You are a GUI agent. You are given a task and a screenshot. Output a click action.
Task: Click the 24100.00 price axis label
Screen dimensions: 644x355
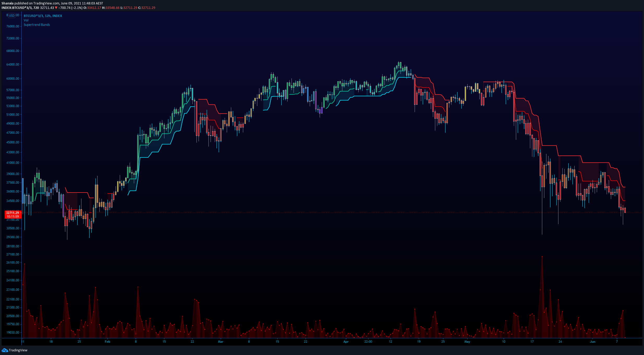[x=13, y=280]
